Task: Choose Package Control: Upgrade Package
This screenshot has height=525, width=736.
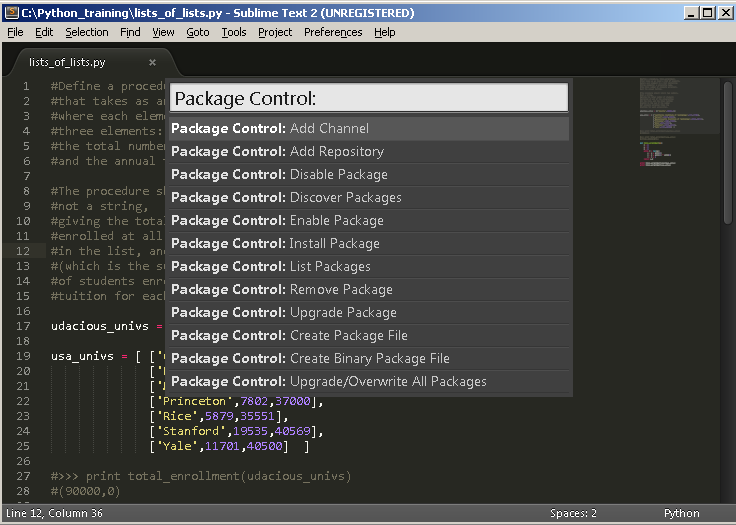Action: 369,313
